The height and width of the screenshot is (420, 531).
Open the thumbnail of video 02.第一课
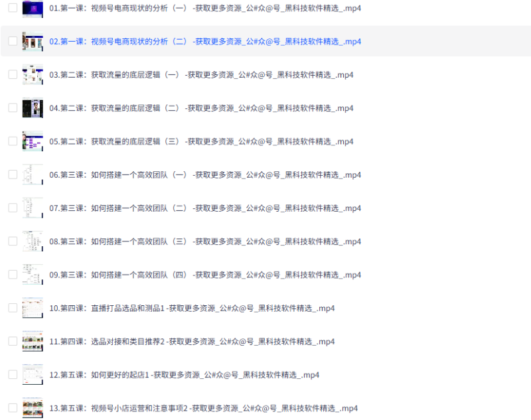click(33, 41)
